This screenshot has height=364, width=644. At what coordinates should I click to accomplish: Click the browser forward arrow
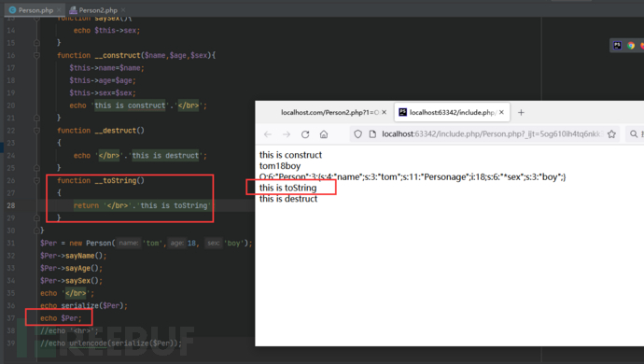pyautogui.click(x=287, y=134)
